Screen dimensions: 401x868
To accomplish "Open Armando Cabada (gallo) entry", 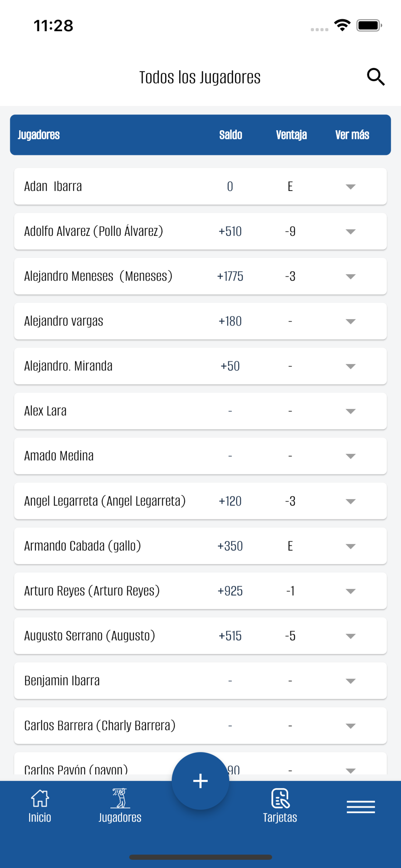I will (x=82, y=546).
